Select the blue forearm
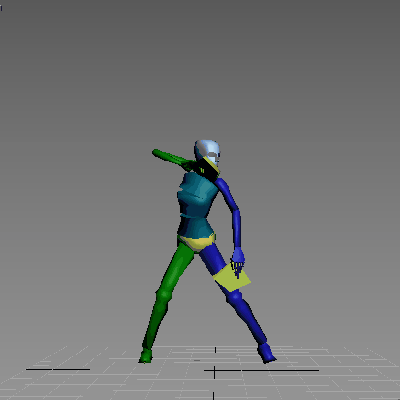The image size is (400, 400). [237, 229]
